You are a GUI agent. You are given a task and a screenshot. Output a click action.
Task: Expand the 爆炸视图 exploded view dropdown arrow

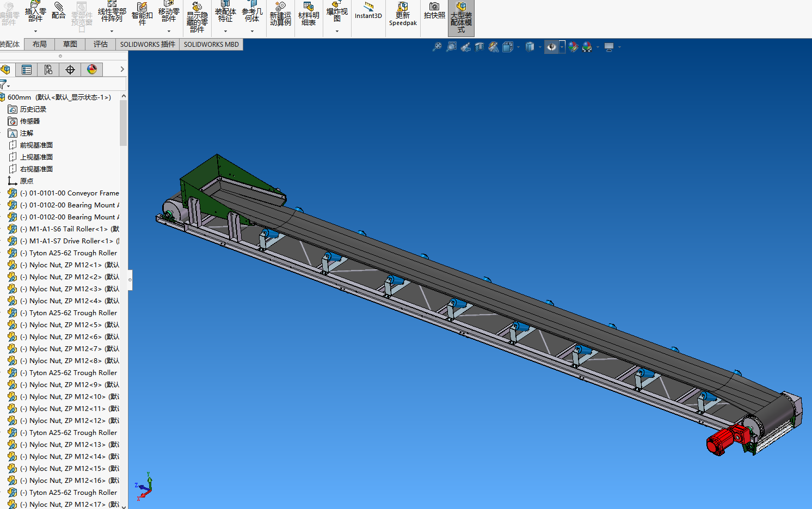coord(337,31)
